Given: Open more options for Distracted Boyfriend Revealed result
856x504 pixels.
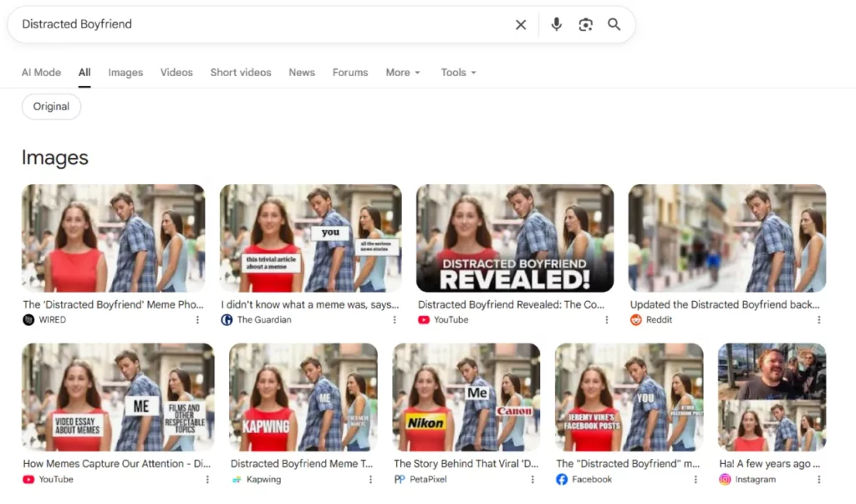Looking at the screenshot, I should (607, 320).
